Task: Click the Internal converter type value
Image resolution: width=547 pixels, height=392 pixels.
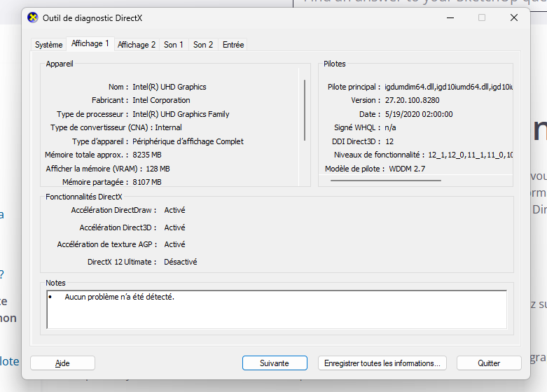Action: coord(168,127)
